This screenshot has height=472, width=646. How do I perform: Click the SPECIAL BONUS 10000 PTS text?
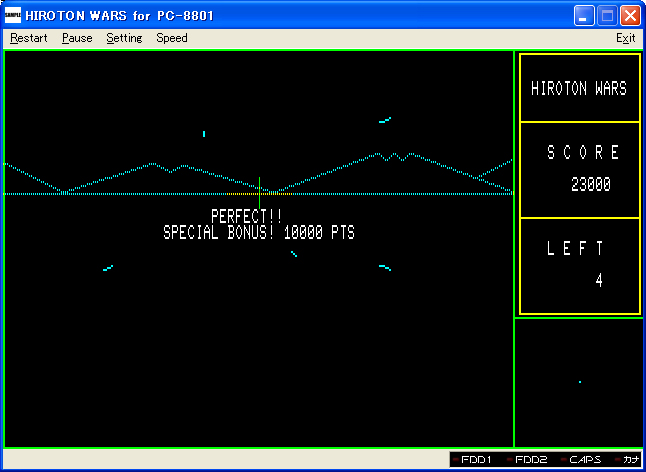[259, 233]
